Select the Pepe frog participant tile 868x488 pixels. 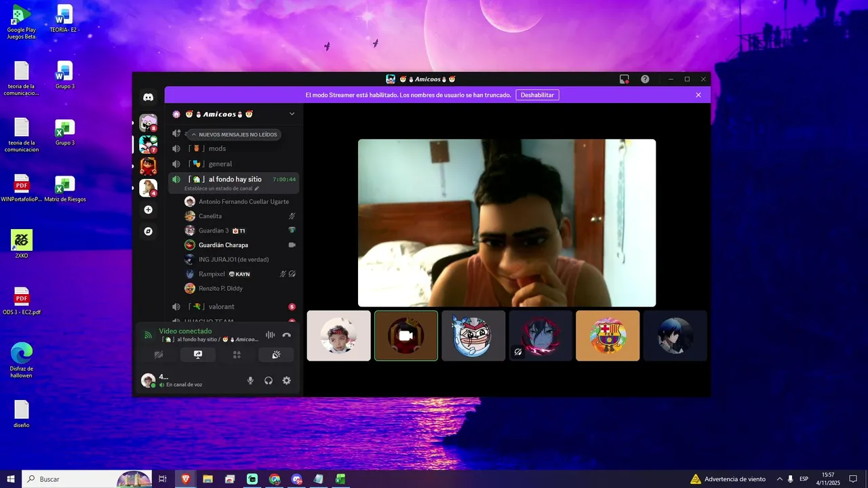tap(473, 335)
